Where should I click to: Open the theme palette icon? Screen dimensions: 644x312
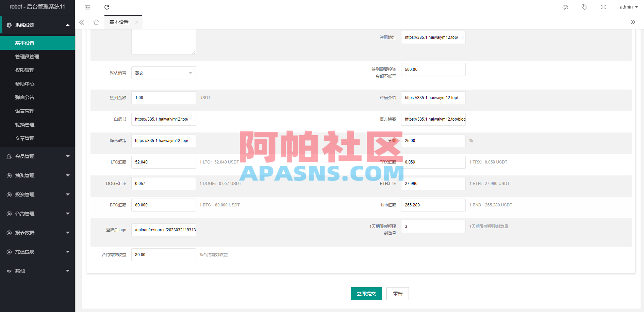[565, 7]
